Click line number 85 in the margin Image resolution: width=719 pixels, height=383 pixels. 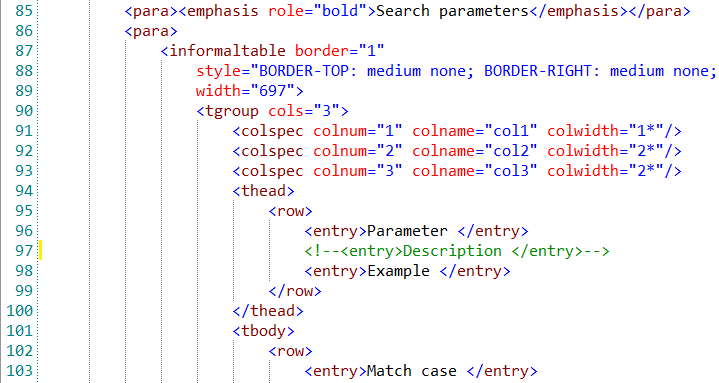24,11
